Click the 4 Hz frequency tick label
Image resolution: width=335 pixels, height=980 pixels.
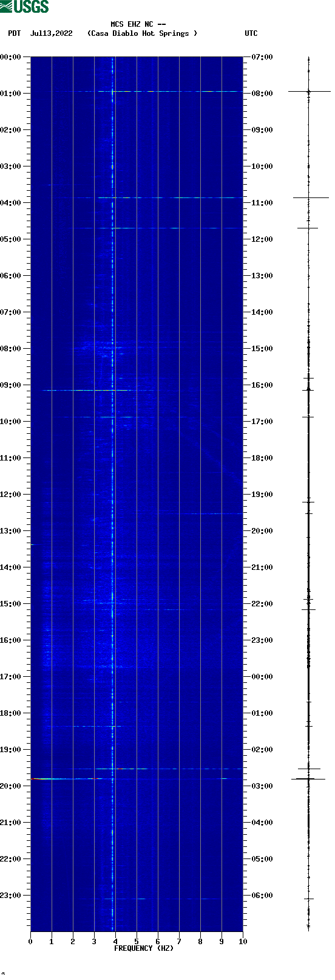(115, 942)
